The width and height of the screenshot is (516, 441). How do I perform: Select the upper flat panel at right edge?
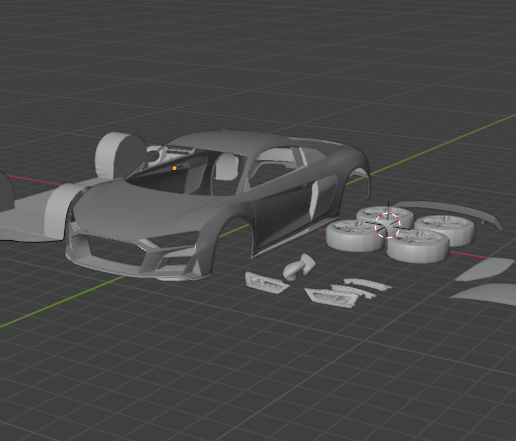pyautogui.click(x=485, y=269)
